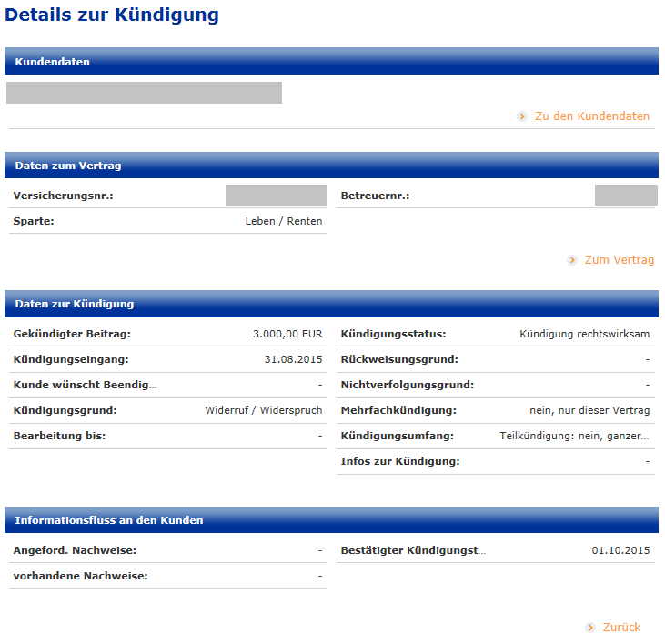Click the 3.000,00 EUR amount

coord(287,334)
